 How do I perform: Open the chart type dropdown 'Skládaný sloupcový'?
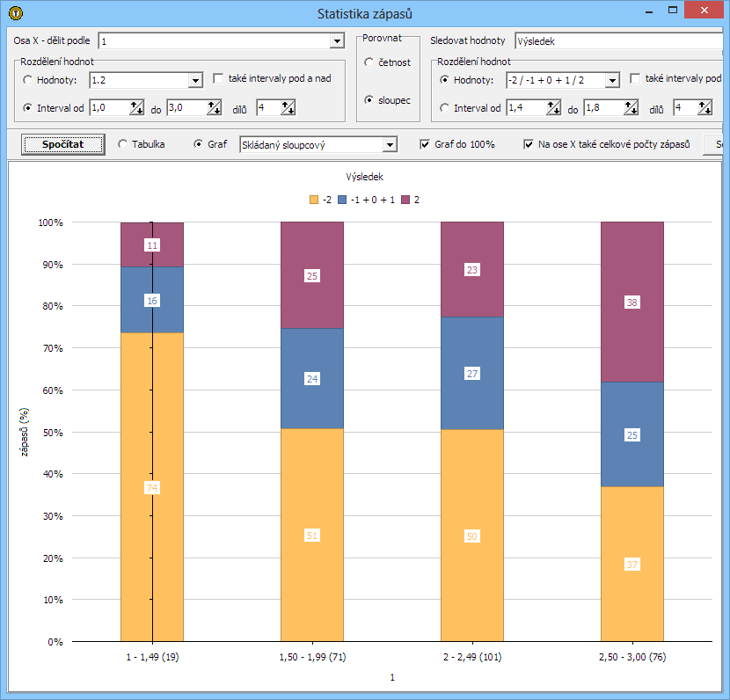[391, 145]
